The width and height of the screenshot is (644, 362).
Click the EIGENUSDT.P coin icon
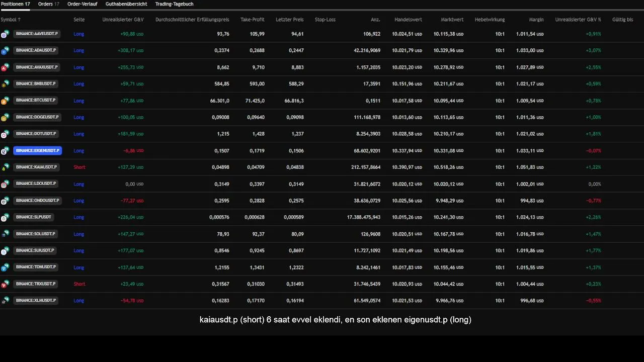[5, 151]
